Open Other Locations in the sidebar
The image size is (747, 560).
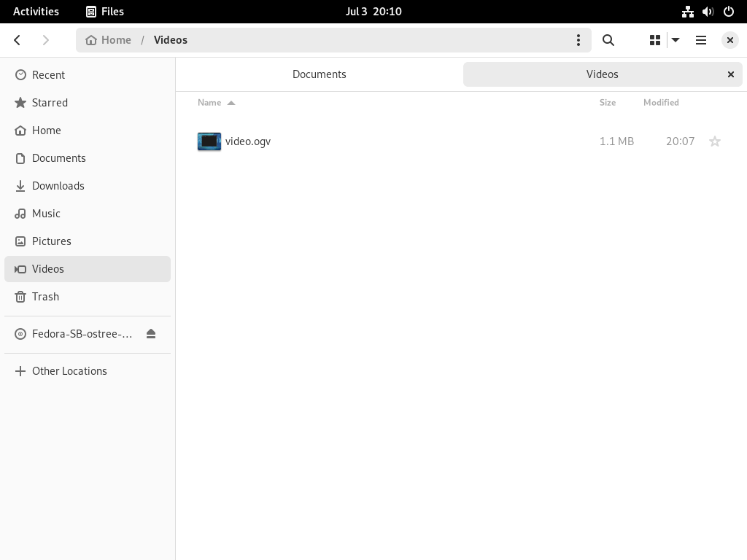click(x=88, y=371)
